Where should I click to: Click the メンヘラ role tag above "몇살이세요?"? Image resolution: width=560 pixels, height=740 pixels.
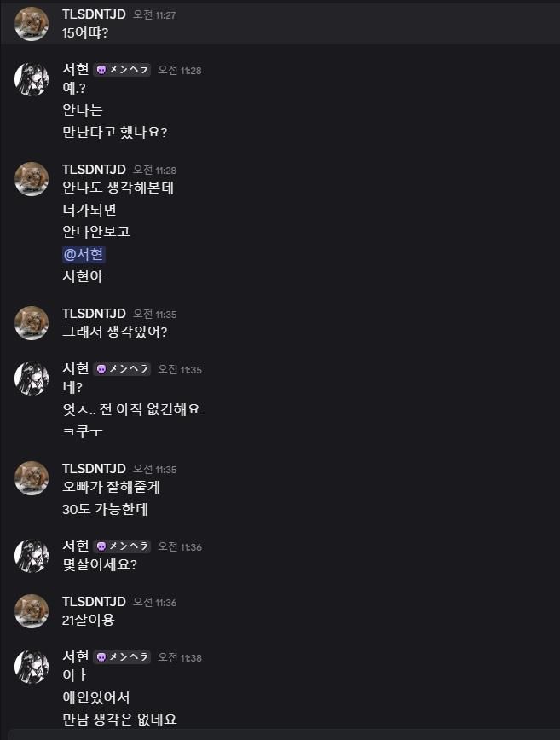tap(122, 546)
